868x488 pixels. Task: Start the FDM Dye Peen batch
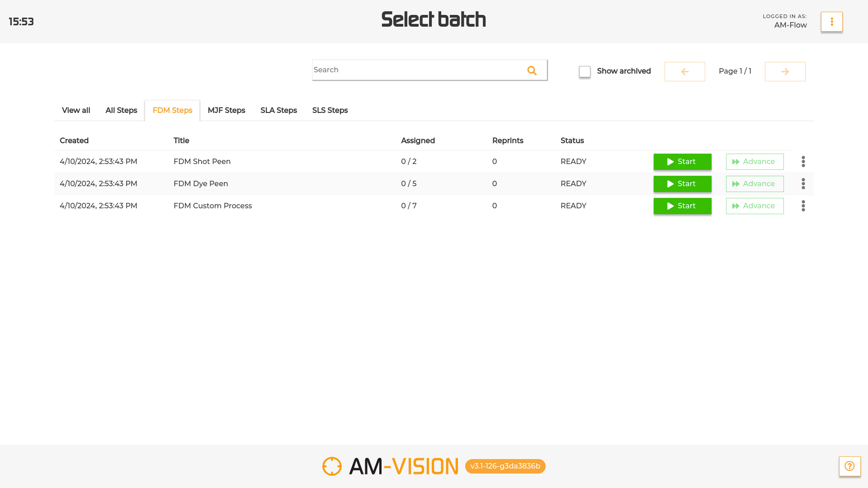click(x=682, y=183)
